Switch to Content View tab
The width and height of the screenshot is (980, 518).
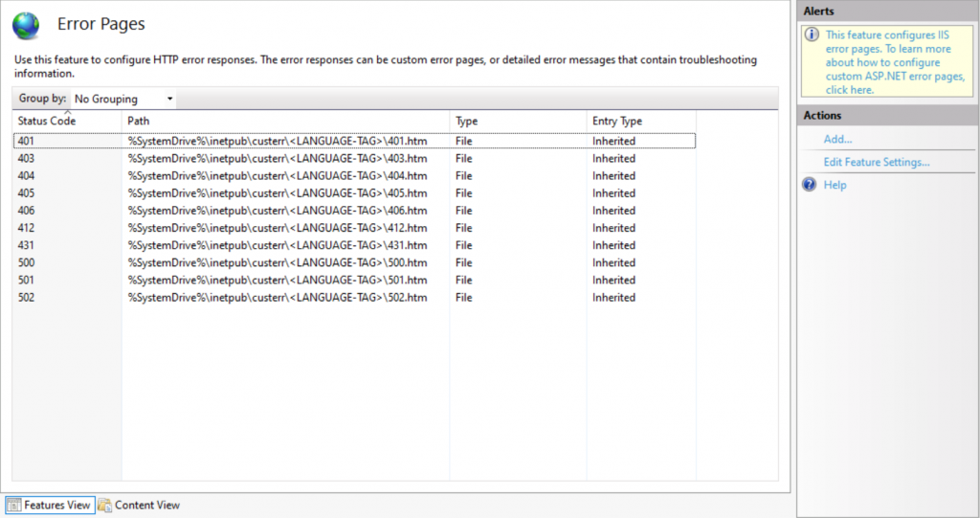tap(140, 505)
